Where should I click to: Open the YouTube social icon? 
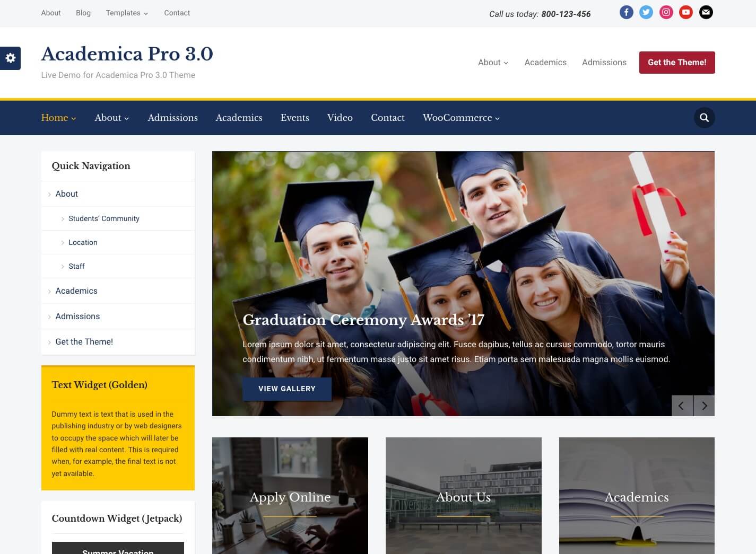coord(685,12)
